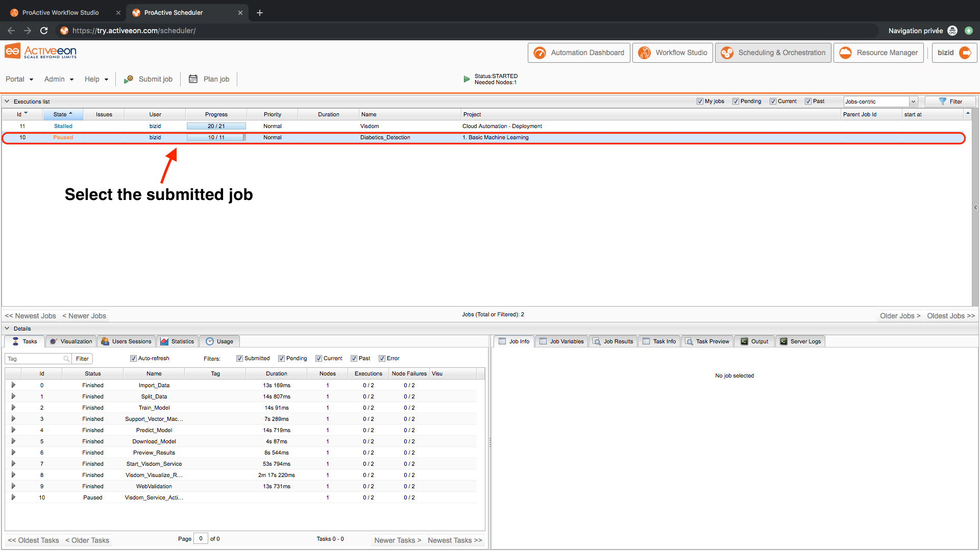Click the search icon in Tag field
Screen dimensions: 980x551
66,359
